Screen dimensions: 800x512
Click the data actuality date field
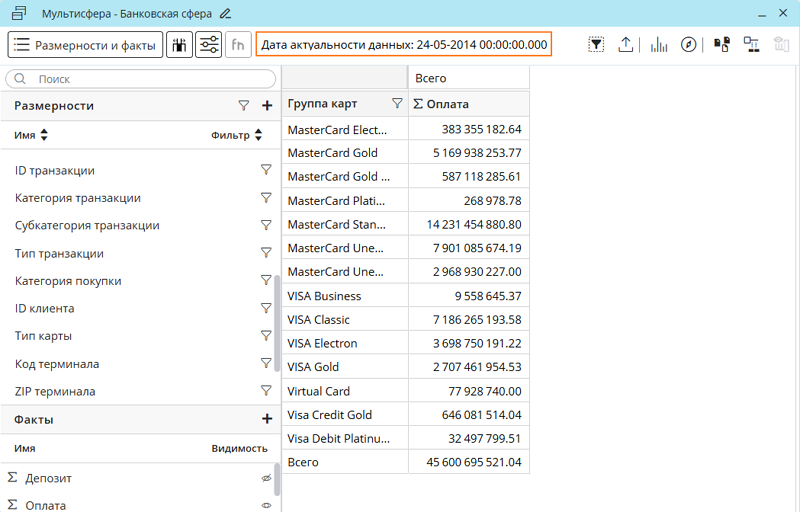[404, 45]
